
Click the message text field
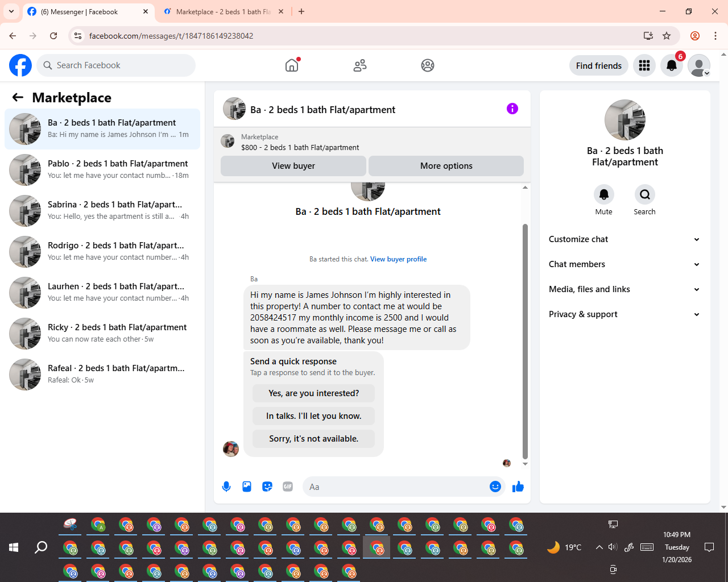coord(396,487)
